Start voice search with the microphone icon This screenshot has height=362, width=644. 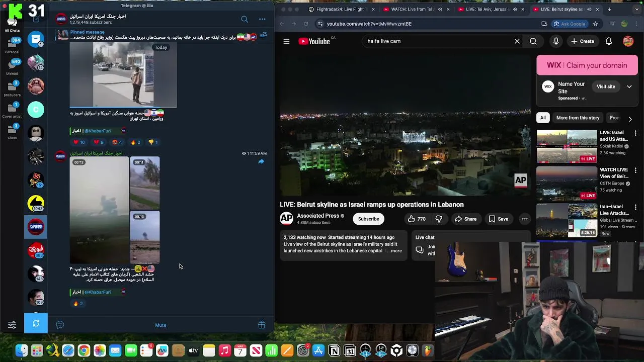[556, 41]
